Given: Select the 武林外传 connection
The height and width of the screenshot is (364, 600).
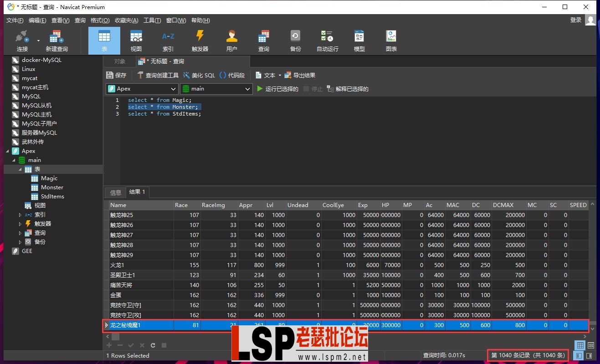Looking at the screenshot, I should pyautogui.click(x=33, y=142).
